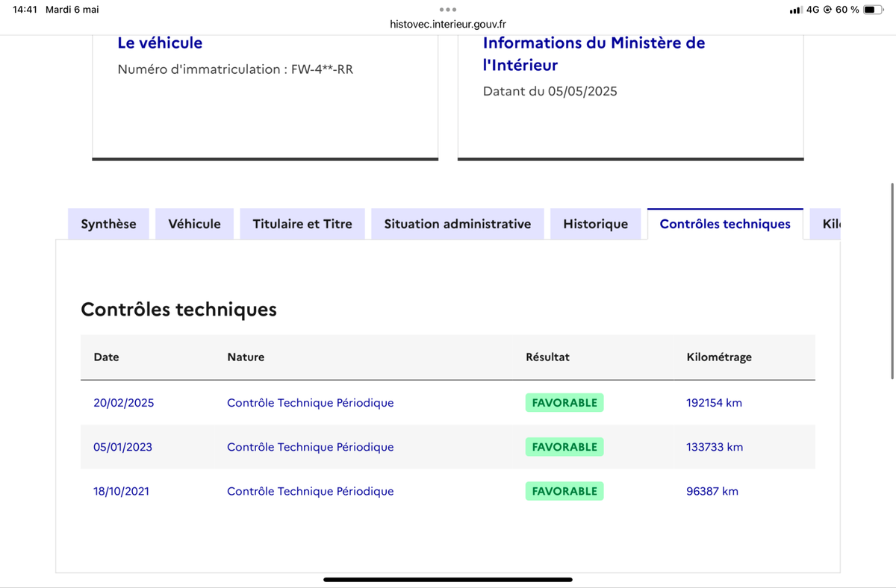Click the Le véhicule card heading
896x588 pixels.
(160, 43)
